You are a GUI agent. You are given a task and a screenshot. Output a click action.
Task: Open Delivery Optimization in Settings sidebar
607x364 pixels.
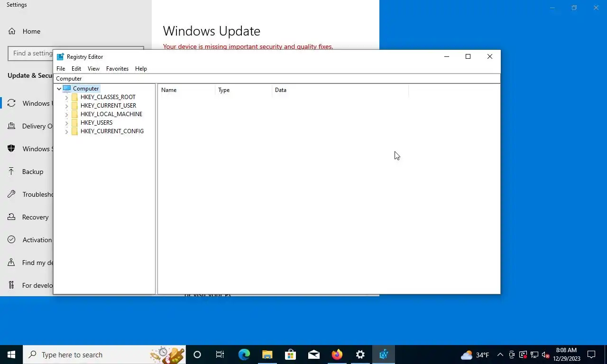(37, 126)
